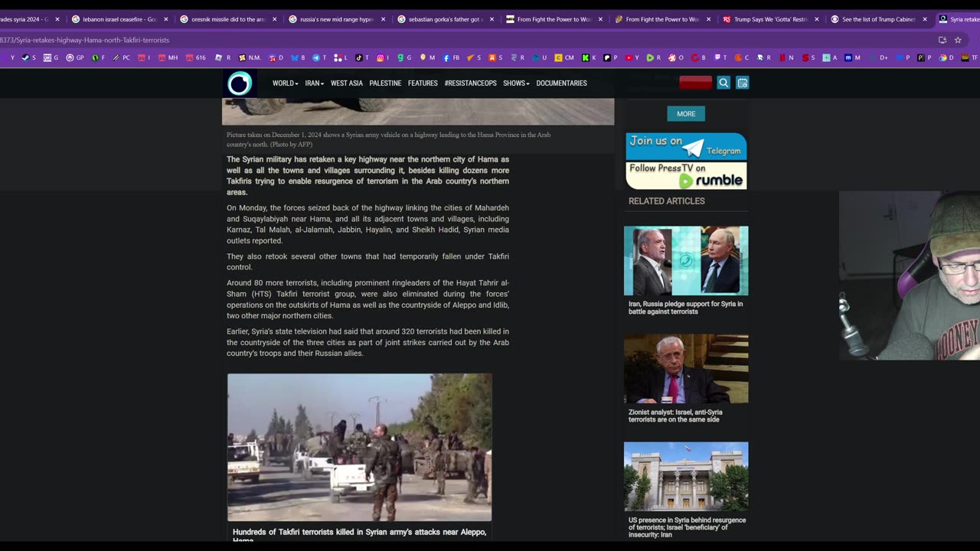The height and width of the screenshot is (551, 980).
Task: Open the Roblox bookmark labeled R
Action: click(x=223, y=57)
